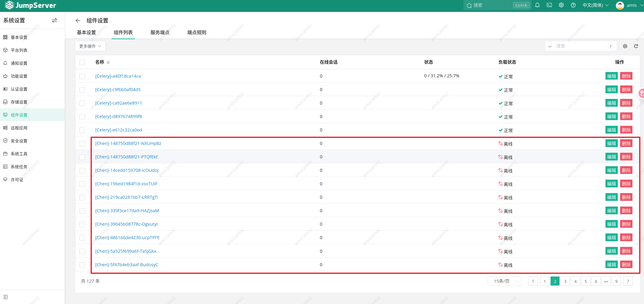Check the select-all checkbox in table header
Screen dimensions: 644x304
point(82,62)
